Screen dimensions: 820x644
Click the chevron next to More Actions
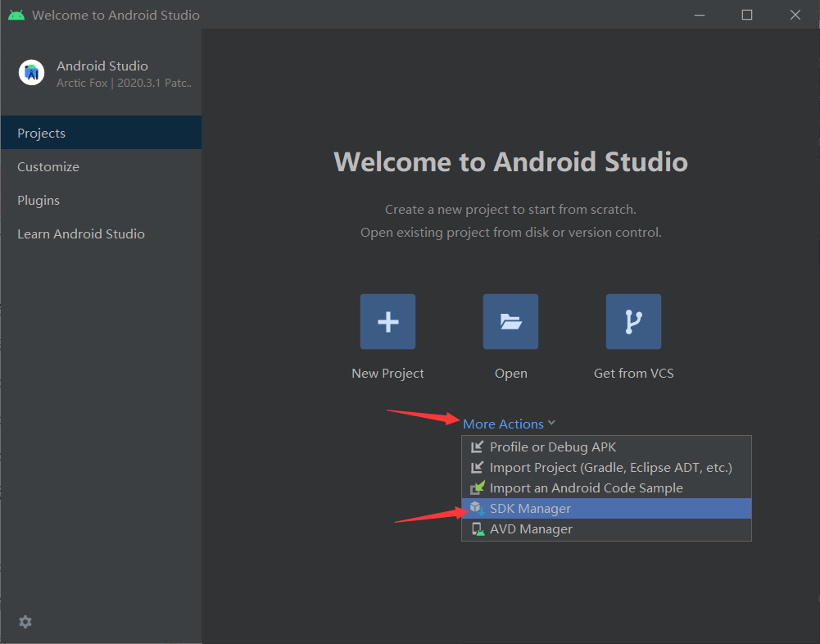(x=553, y=424)
